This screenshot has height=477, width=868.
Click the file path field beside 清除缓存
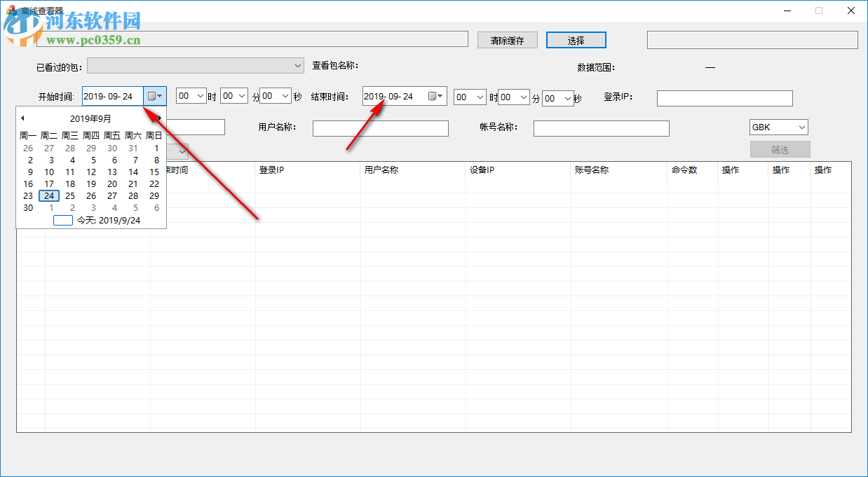pyautogui.click(x=252, y=39)
